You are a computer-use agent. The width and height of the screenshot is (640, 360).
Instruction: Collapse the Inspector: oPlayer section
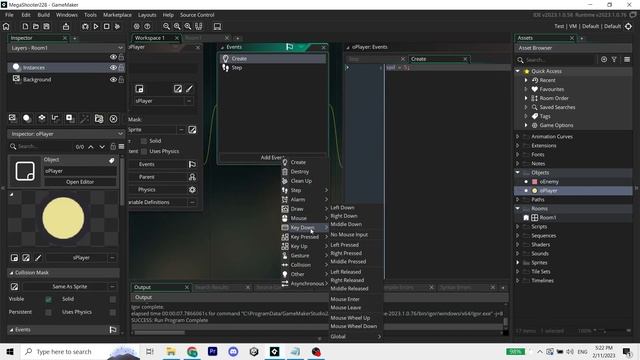[x=120, y=134]
